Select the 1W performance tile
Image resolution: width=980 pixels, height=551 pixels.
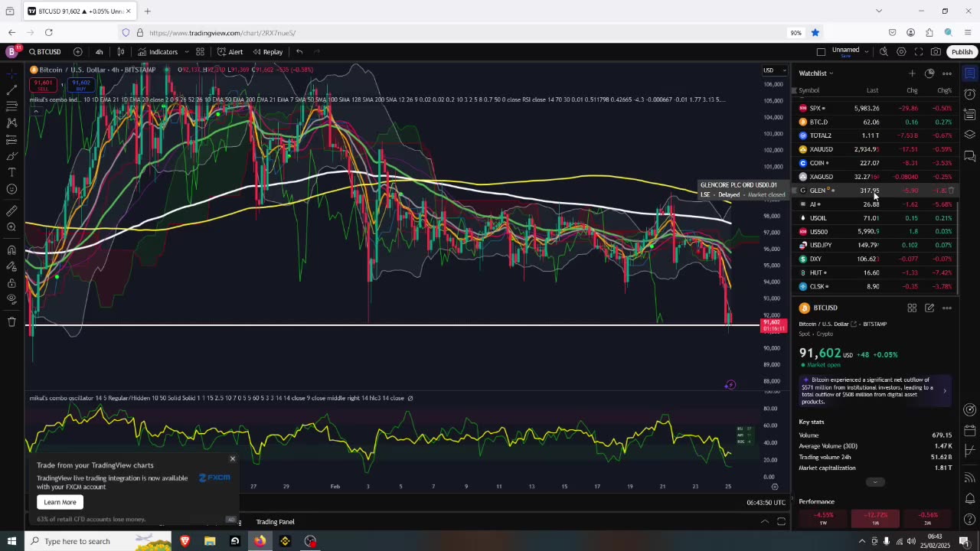coord(823,518)
